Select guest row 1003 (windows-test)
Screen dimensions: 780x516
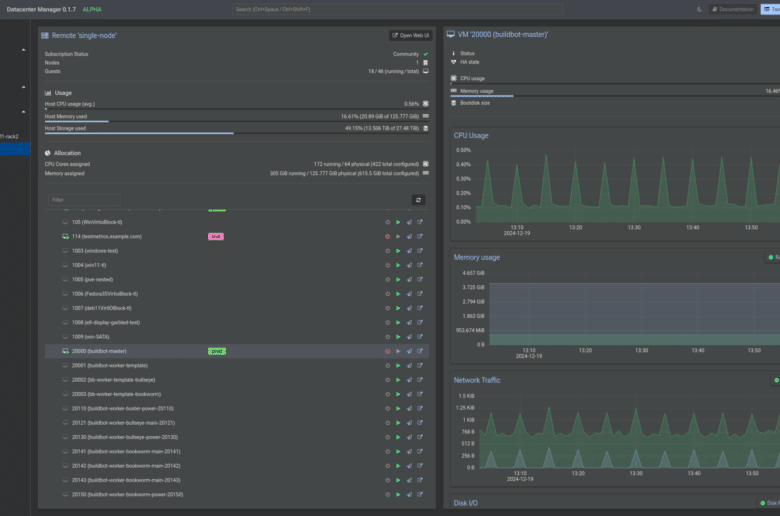[237, 251]
